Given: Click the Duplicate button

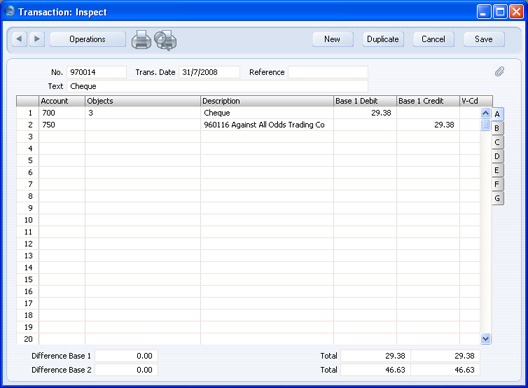Looking at the screenshot, I should (383, 39).
